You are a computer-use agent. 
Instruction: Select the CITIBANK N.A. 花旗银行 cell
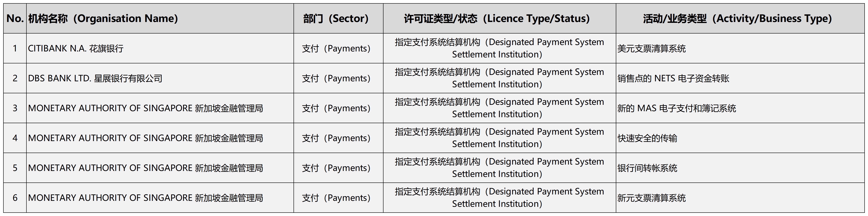[x=160, y=48]
